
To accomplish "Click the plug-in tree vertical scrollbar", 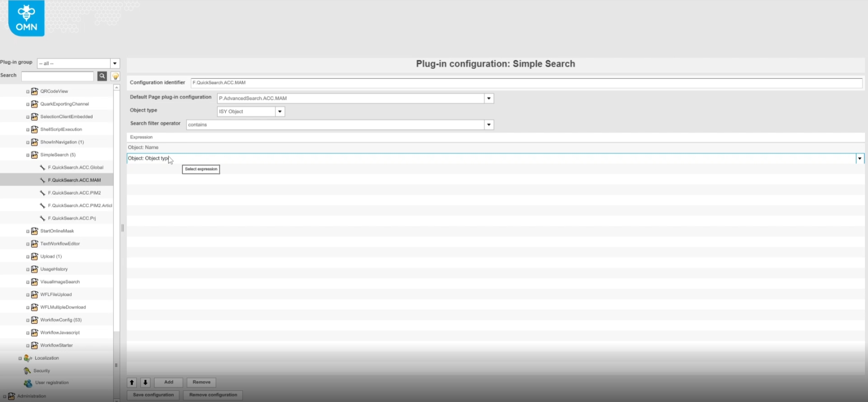I will point(116,243).
